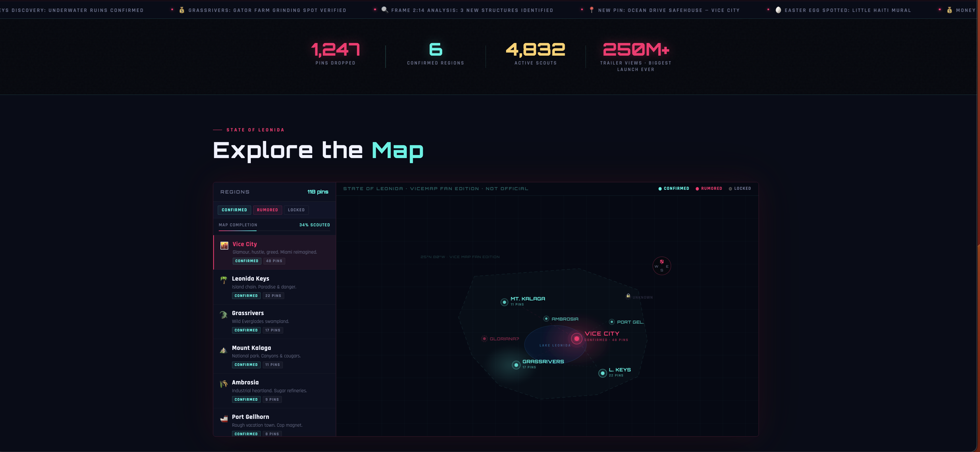Click CONFIRMED badge under Vice City
This screenshot has width=980, height=452.
(x=247, y=261)
